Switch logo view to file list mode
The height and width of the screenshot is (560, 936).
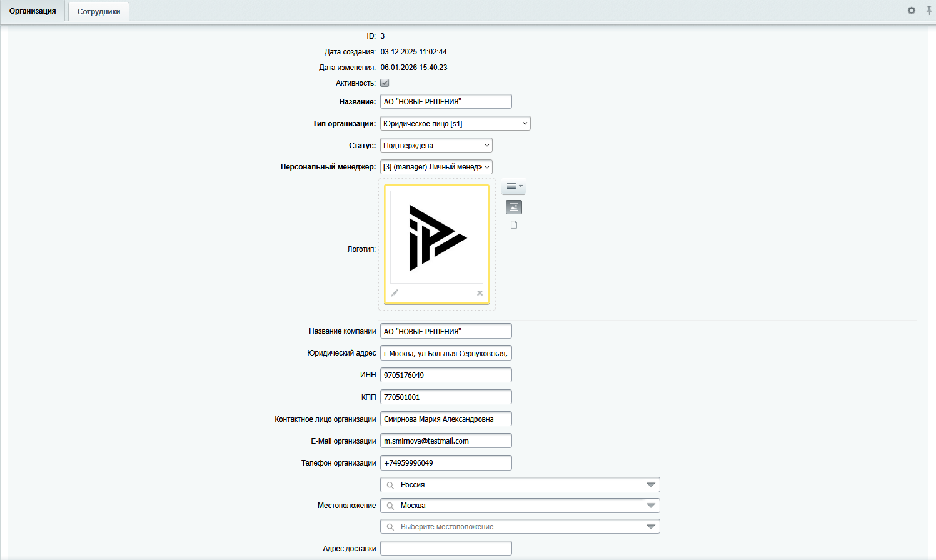[513, 225]
